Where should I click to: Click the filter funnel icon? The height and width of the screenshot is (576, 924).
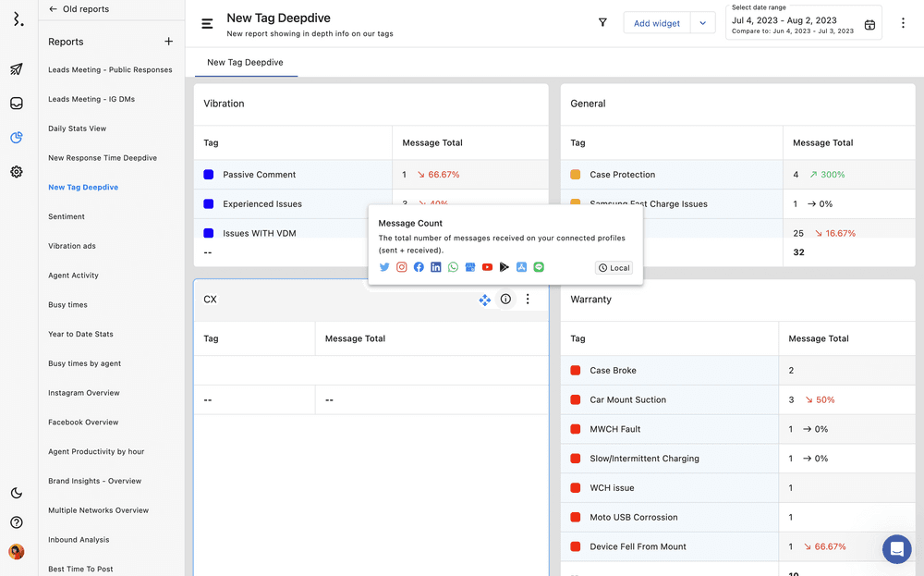[602, 23]
